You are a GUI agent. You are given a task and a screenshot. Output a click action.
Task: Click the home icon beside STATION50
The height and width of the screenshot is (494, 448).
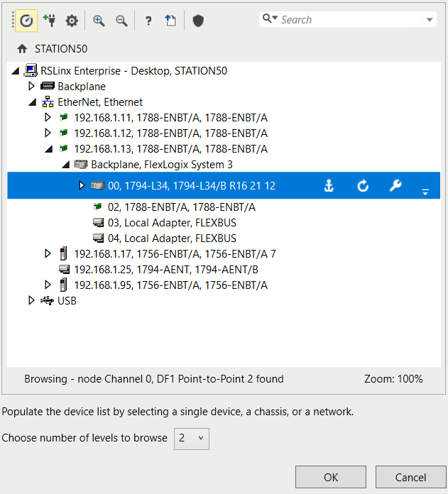(x=22, y=49)
